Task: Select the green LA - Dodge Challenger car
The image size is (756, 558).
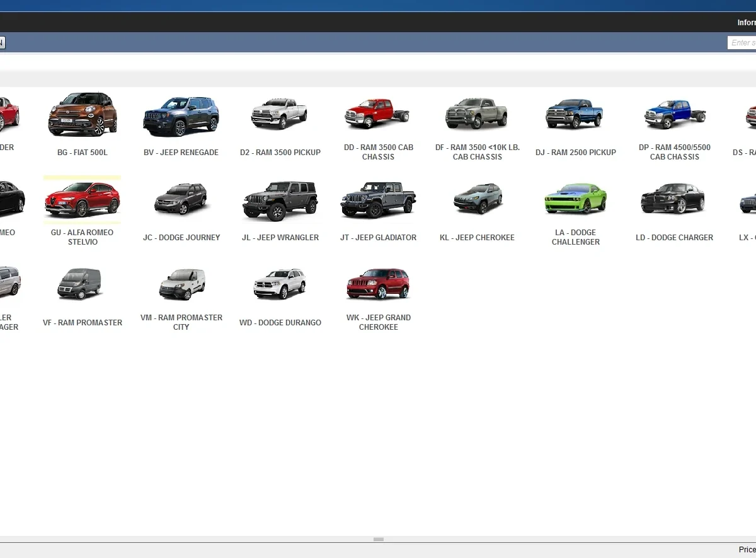Action: coord(575,199)
